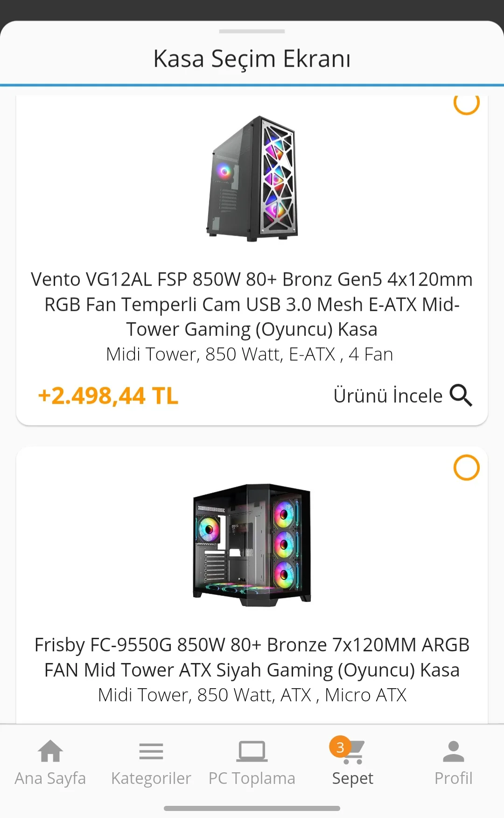Screen dimensions: 504x818
Task: Tap the Ana Sayfa home icon
Action: coord(50,752)
